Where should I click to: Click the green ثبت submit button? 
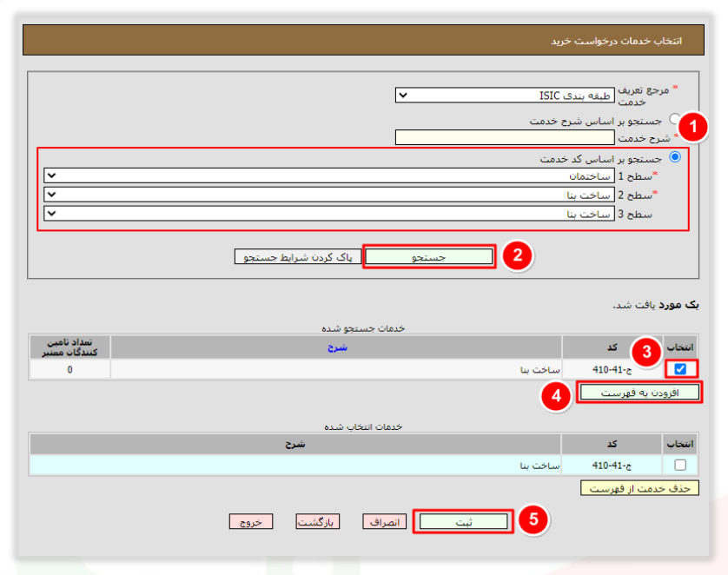click(463, 522)
